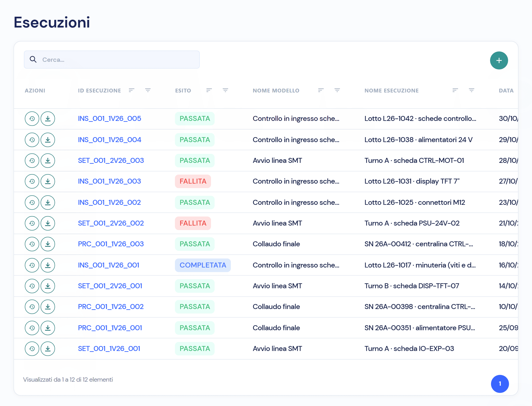
Task: Open execution link PRC_001_1V26_003
Action: [111, 244]
